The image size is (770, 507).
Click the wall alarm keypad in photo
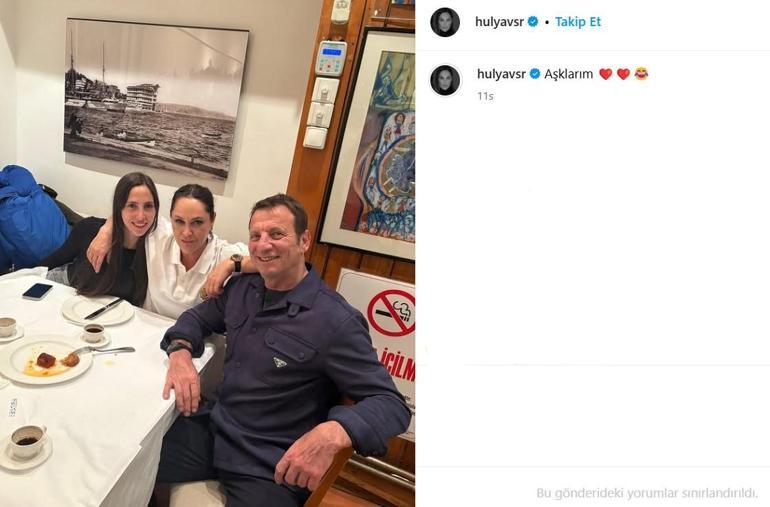[331, 58]
